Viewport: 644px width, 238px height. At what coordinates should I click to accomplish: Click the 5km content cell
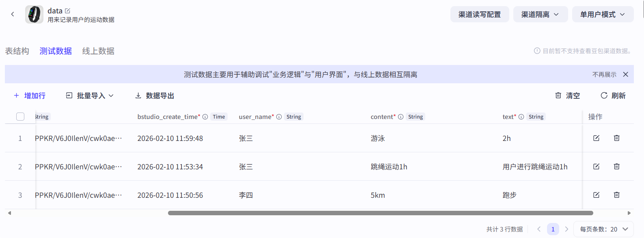point(378,195)
